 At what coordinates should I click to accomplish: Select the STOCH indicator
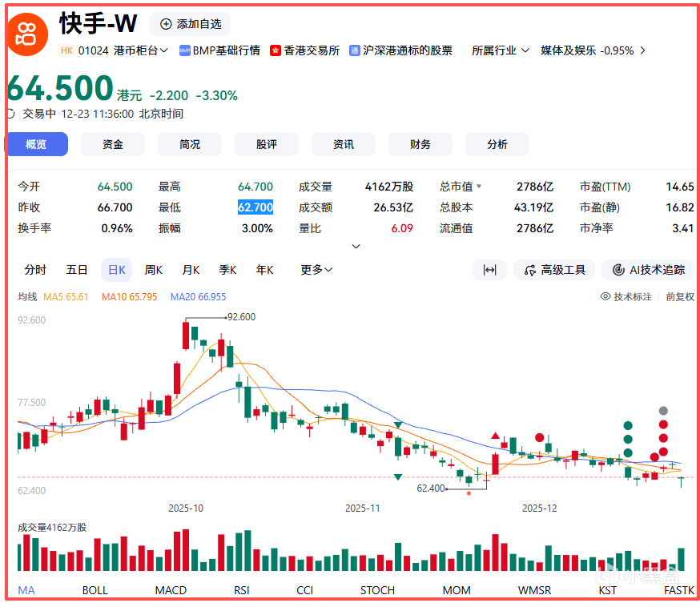(377, 590)
